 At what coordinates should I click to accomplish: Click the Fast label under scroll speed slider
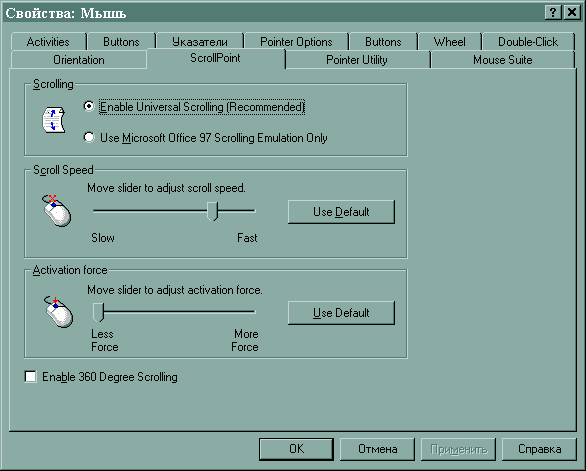[x=247, y=238]
